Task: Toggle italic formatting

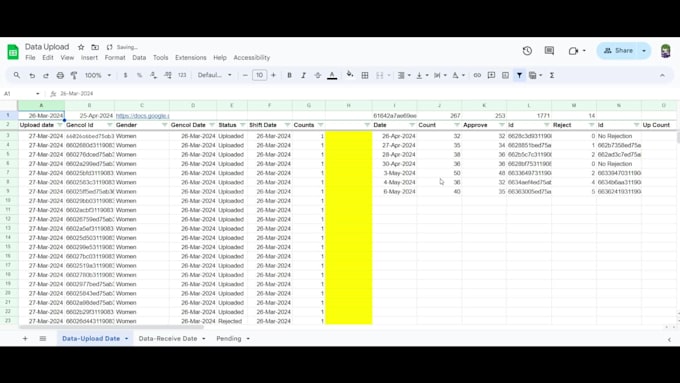Action: pyautogui.click(x=304, y=75)
